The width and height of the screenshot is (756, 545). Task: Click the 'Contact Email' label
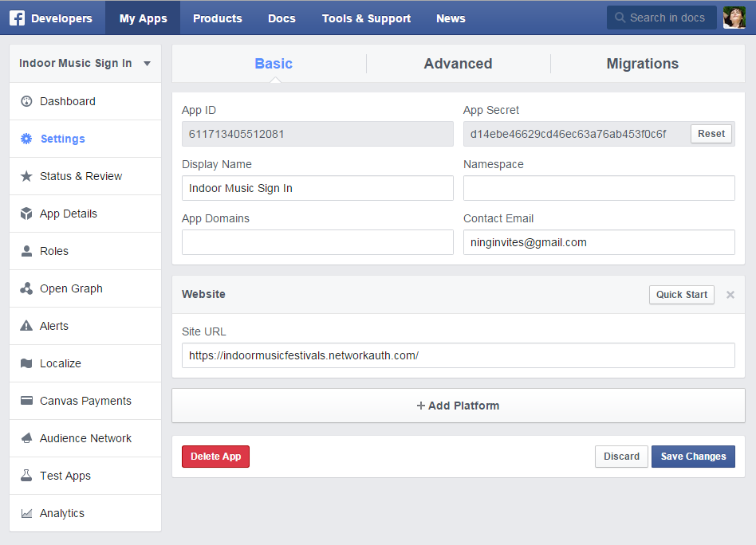pyautogui.click(x=498, y=218)
